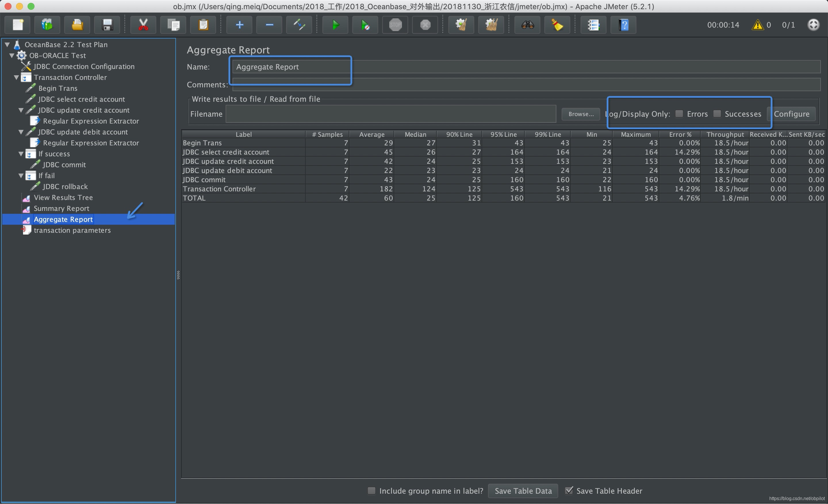Click the Save Table Data button
Screen dimensions: 828x504
(523, 491)
